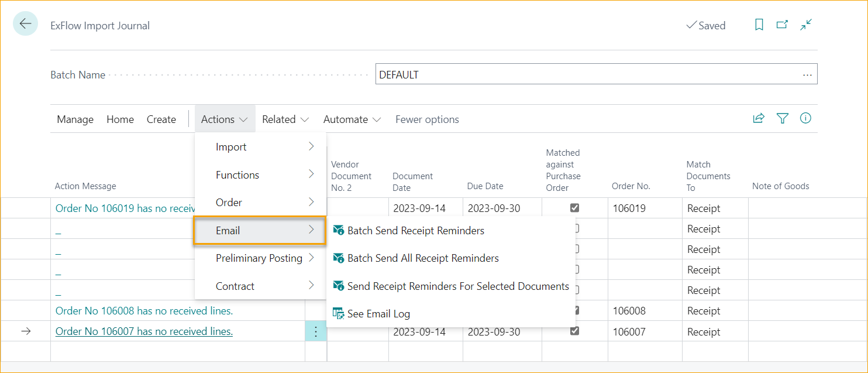868x373 pixels.
Task: Open the filter pane icon
Action: (x=782, y=119)
